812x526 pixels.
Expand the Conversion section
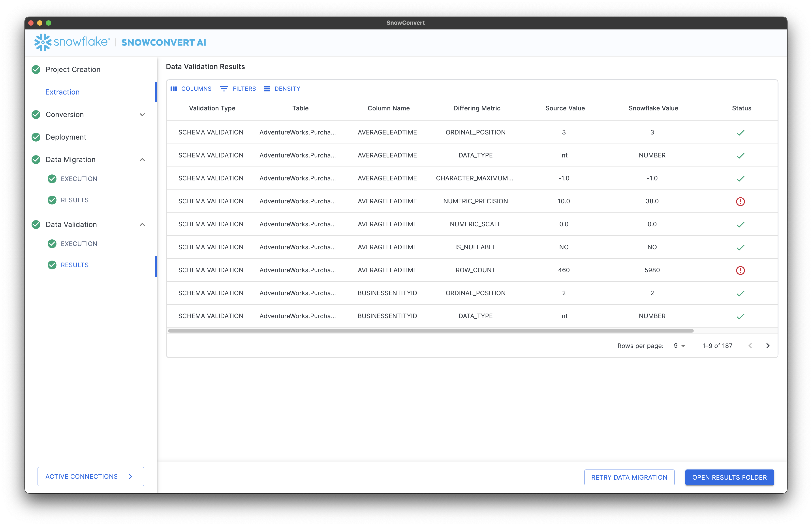coord(142,115)
